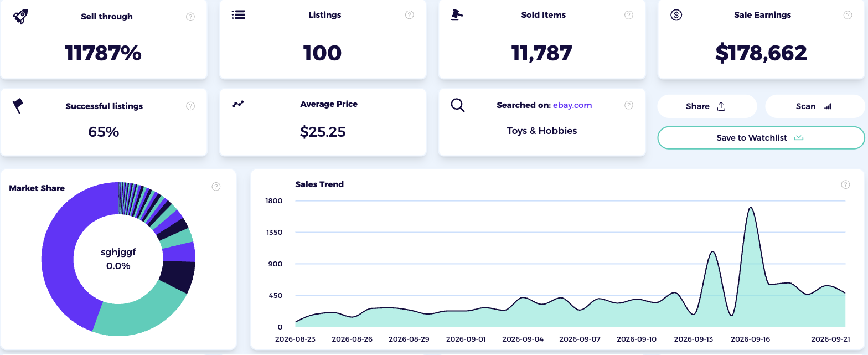The height and width of the screenshot is (355, 868).
Task: Click the gavel icon on Sold Items card
Action: pyautogui.click(x=457, y=15)
